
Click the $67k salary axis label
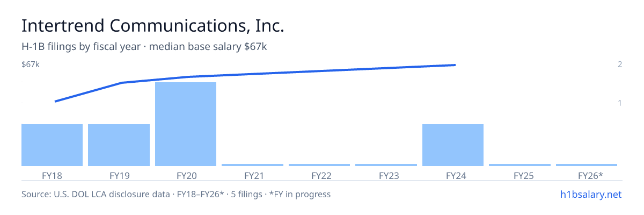[x=31, y=64]
